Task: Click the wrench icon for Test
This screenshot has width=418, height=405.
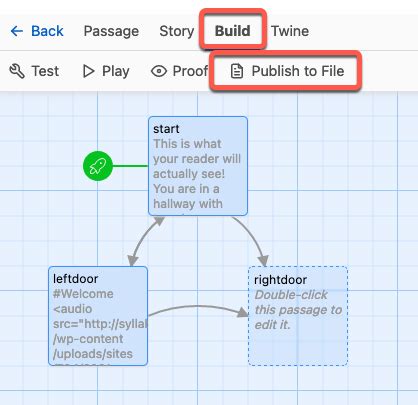Action: click(17, 71)
